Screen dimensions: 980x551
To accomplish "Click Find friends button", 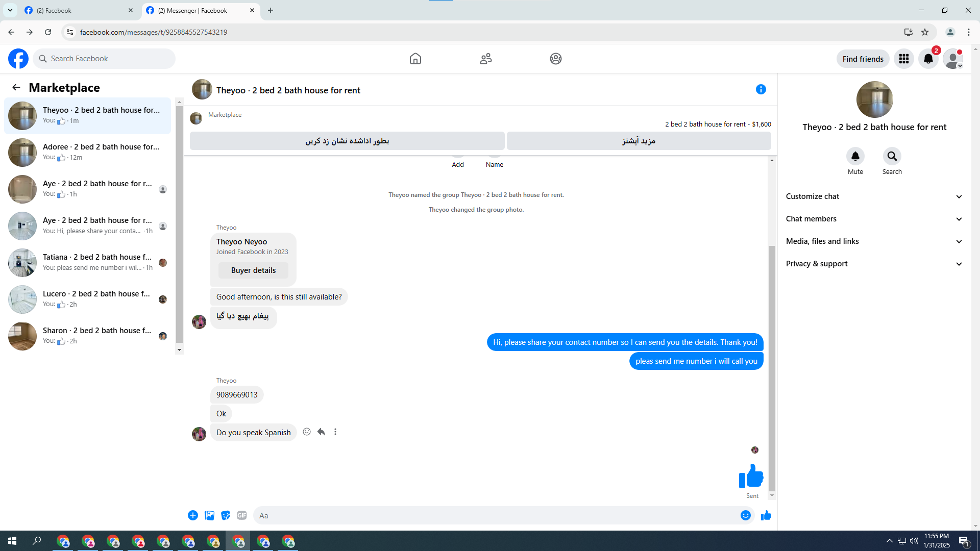I will (863, 59).
